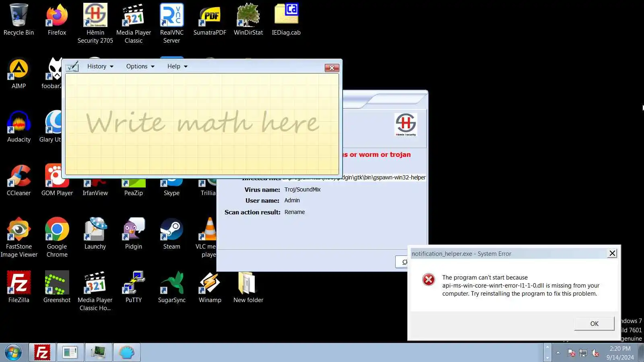Select the Hêmin Security 2705 desktop shortcut
Image resolution: width=644 pixels, height=362 pixels.
point(95,23)
